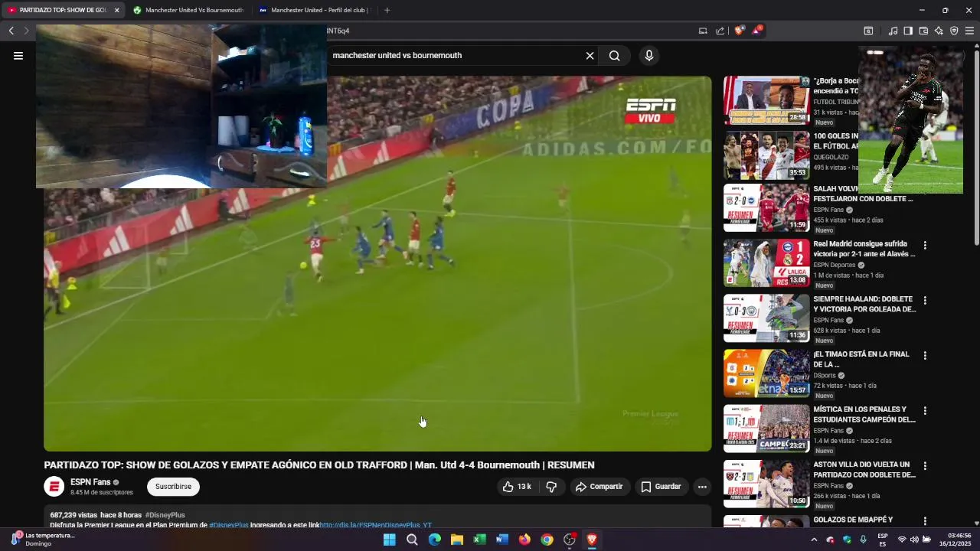Open the Brave Wallet icon

[x=923, y=31]
